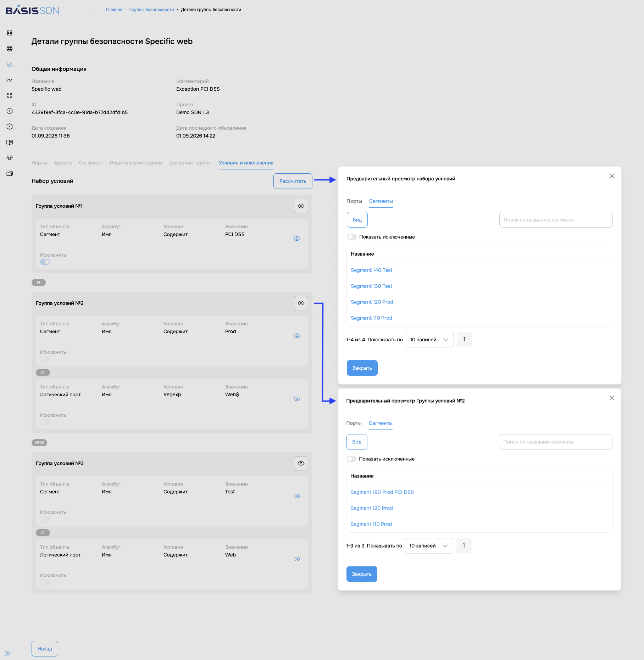Click Закрыть in набора условий preview
The width and height of the screenshot is (644, 660).
[x=362, y=368]
